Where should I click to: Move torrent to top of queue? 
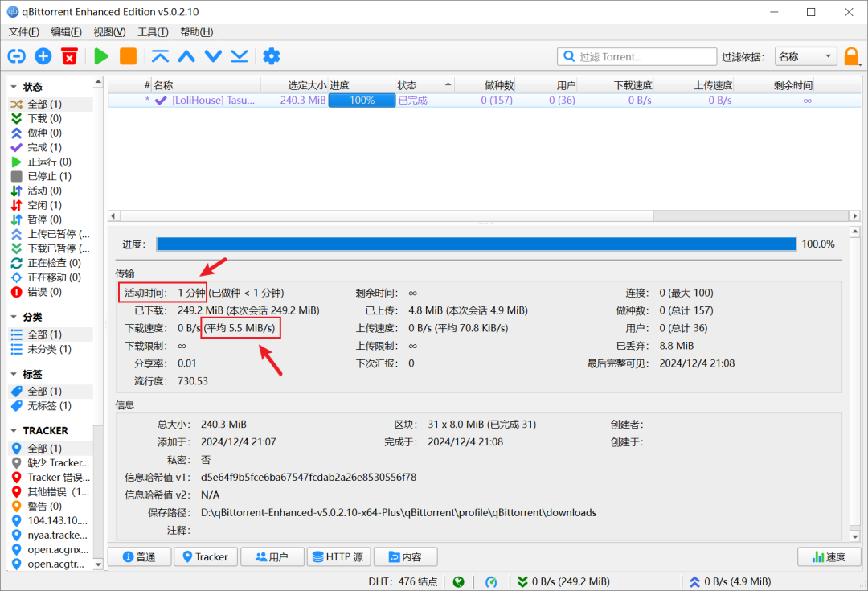[x=160, y=56]
